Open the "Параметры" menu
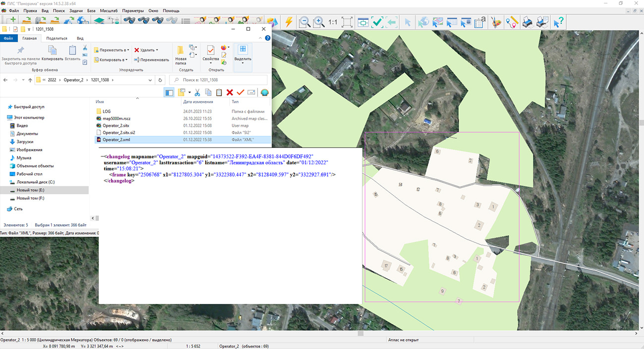Viewport: 644px width, 349px height. coord(133,10)
